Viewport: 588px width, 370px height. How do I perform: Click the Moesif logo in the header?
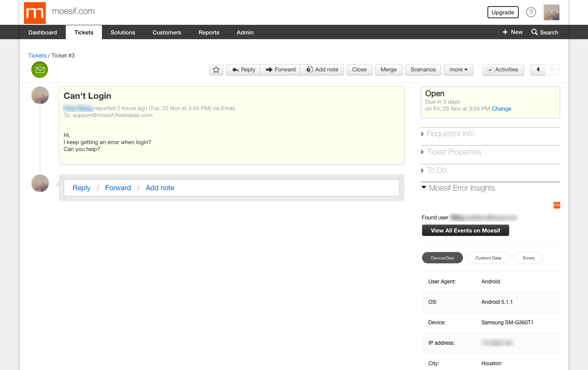click(x=34, y=13)
